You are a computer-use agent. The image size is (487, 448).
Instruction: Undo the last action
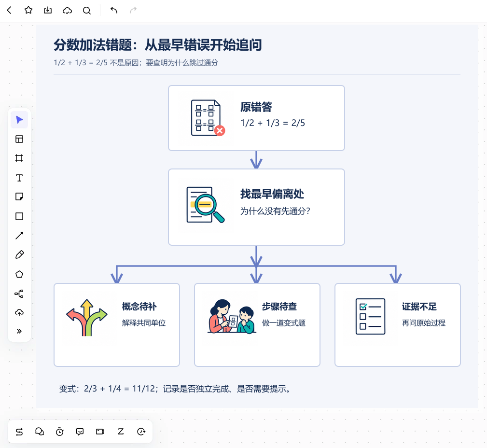(114, 10)
